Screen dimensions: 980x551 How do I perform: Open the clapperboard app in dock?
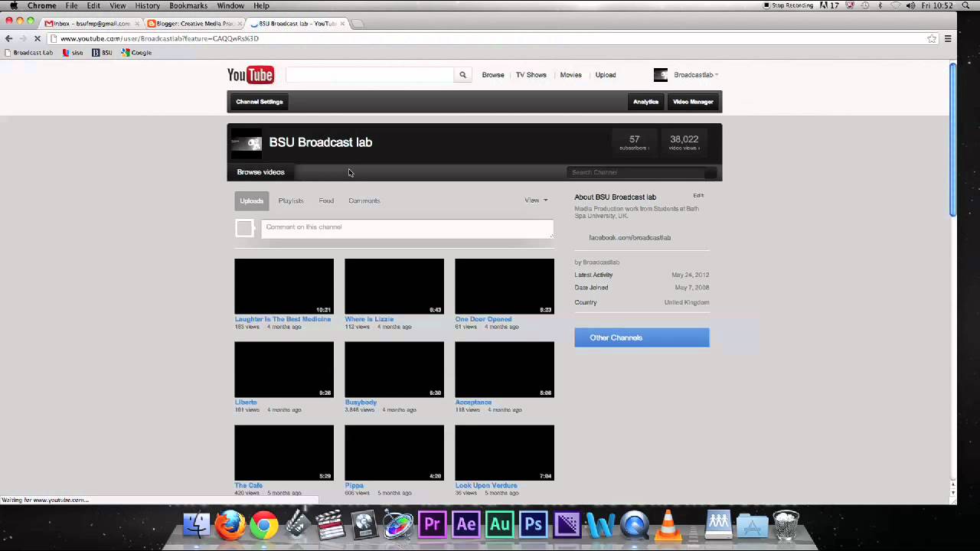(331, 525)
